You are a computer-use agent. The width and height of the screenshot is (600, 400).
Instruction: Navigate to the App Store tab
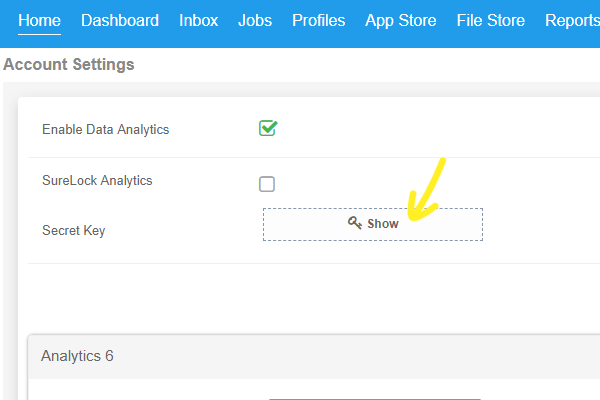coord(401,21)
